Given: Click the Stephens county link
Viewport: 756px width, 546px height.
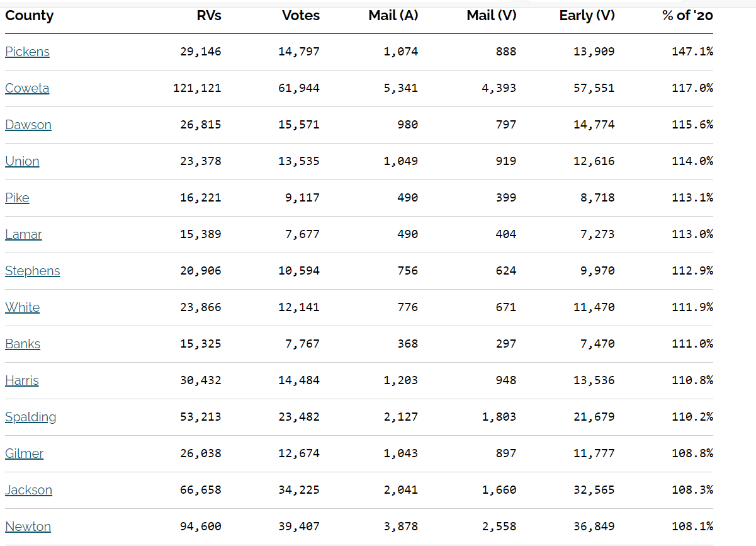Looking at the screenshot, I should [32, 271].
